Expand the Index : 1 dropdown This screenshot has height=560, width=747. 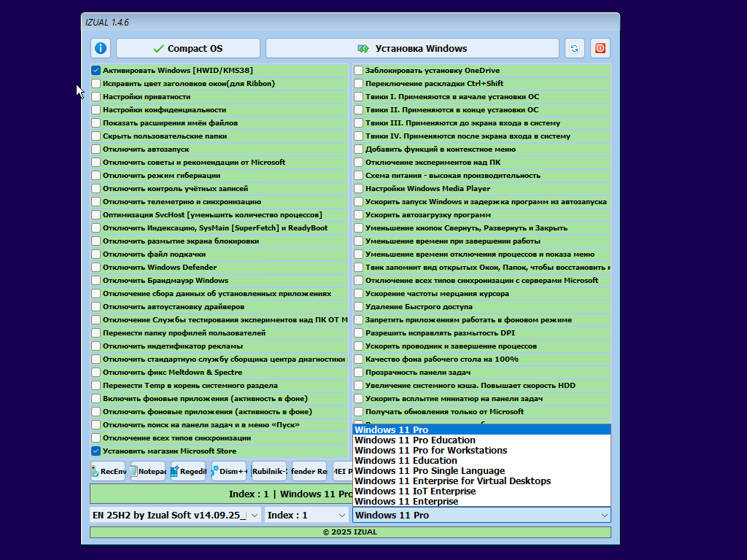[x=306, y=515]
